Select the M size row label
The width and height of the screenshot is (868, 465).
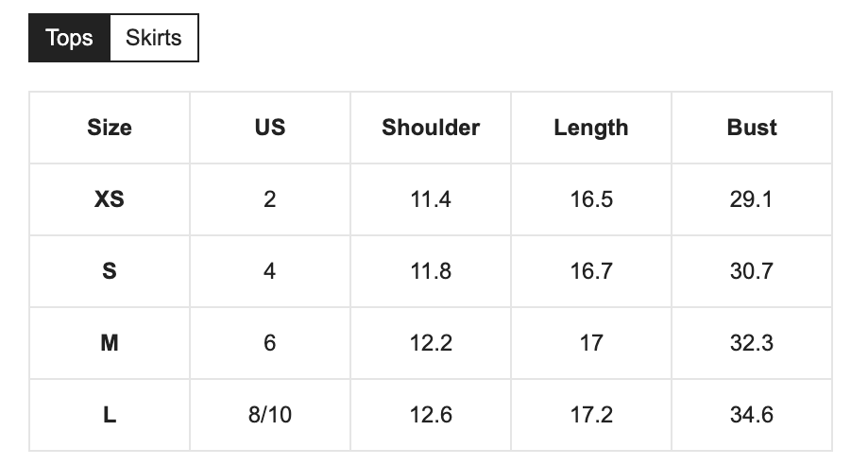click(110, 343)
